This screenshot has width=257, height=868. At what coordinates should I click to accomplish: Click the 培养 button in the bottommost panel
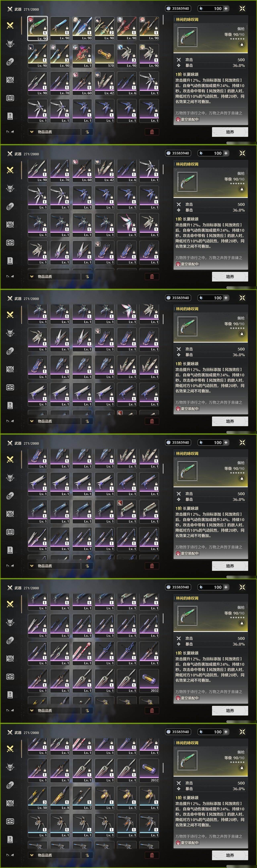click(x=230, y=855)
